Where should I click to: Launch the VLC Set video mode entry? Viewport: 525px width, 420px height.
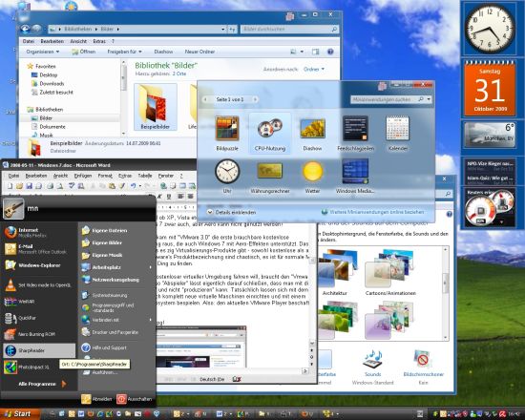38,285
